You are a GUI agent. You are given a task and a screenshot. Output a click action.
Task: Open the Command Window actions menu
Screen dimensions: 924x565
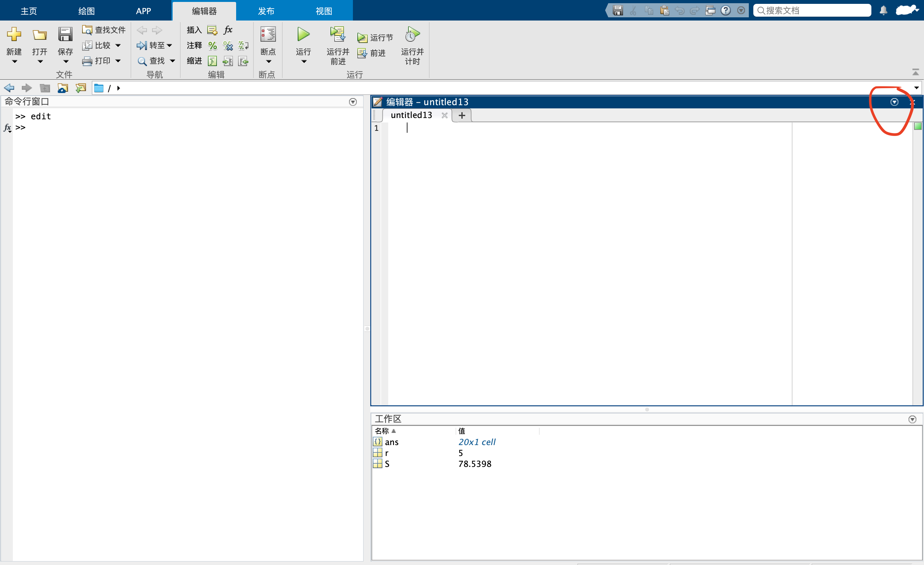point(353,102)
